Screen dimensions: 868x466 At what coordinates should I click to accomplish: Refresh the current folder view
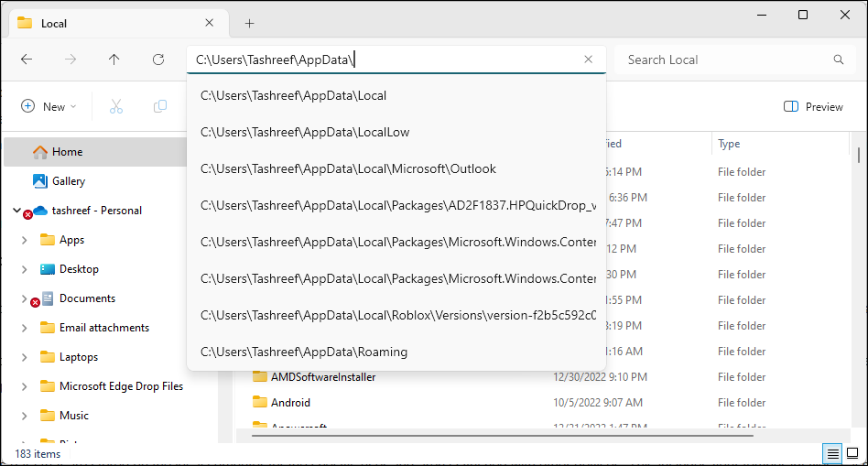coord(158,60)
